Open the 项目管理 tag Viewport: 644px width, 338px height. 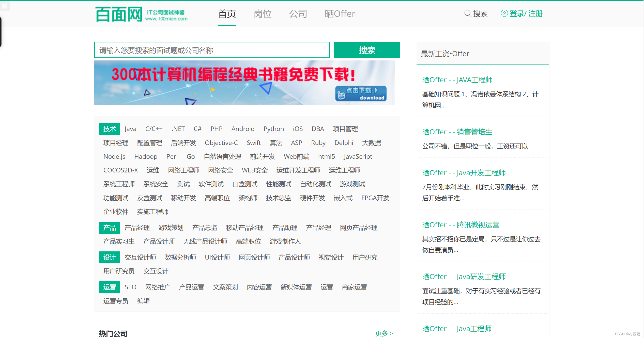click(x=345, y=129)
